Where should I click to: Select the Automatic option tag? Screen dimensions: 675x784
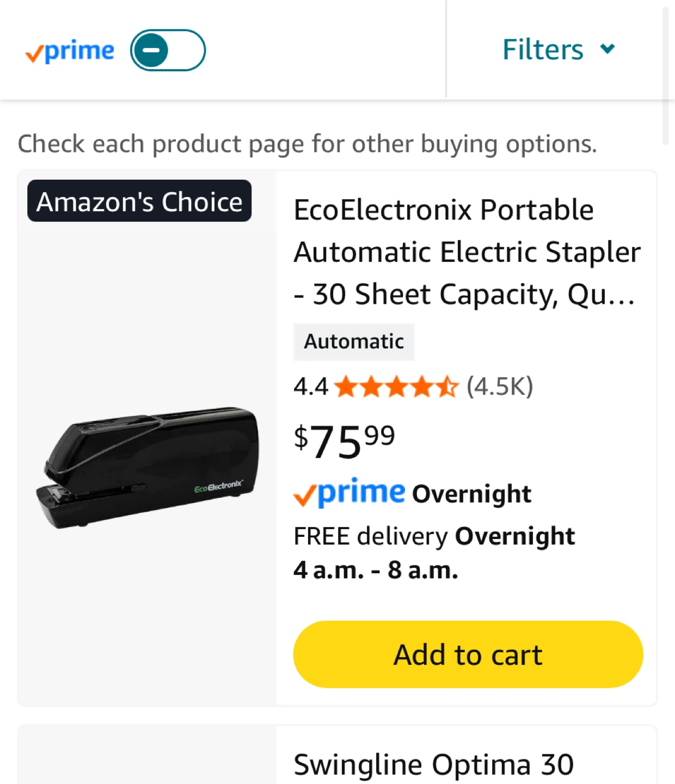[x=354, y=342]
